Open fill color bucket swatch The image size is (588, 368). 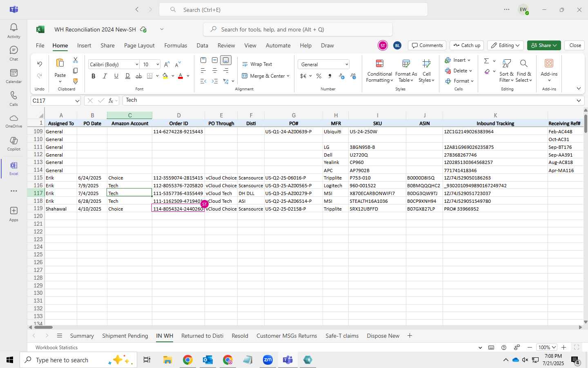tap(165, 76)
